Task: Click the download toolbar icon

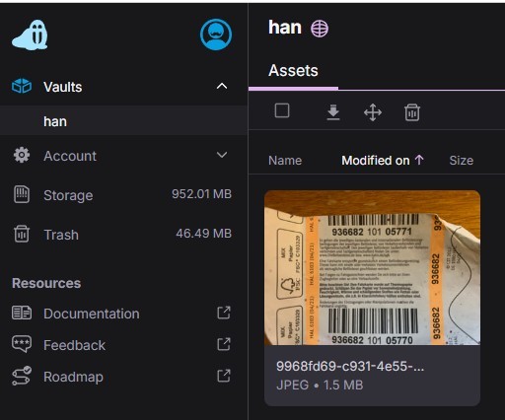Action: pos(333,112)
